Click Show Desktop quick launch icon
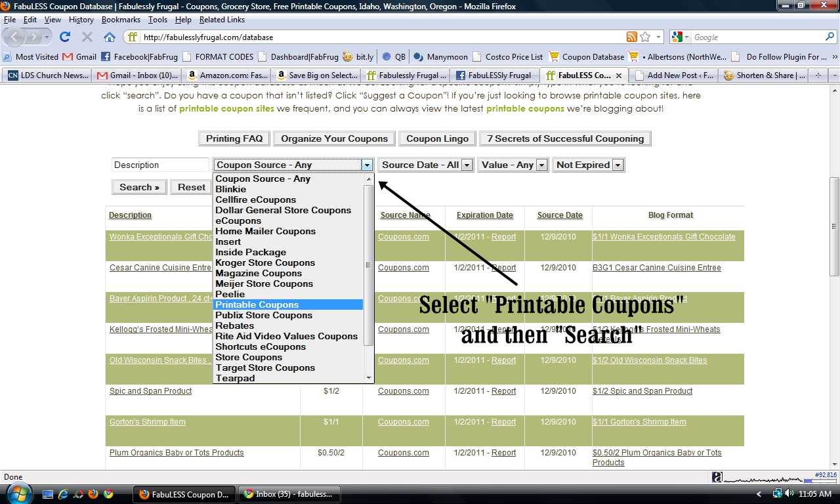Viewport: 840px width, 504px height. (48, 494)
